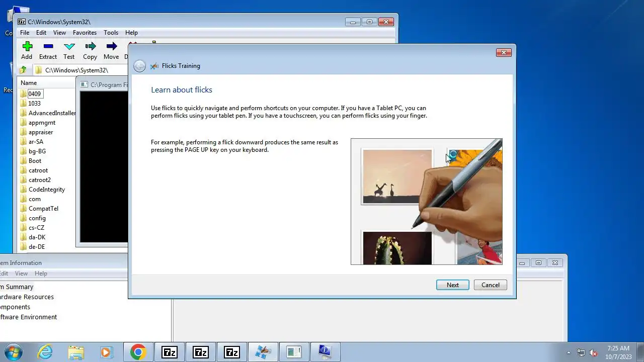Switch to Flicks Training taskbar button
Screen dimensions: 644x362
[263, 352]
